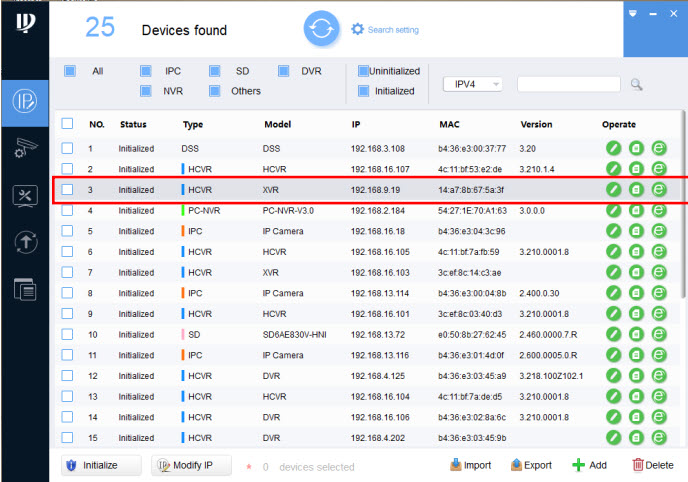Sort by the Model column header
This screenshot has width=688, height=482.
(278, 124)
